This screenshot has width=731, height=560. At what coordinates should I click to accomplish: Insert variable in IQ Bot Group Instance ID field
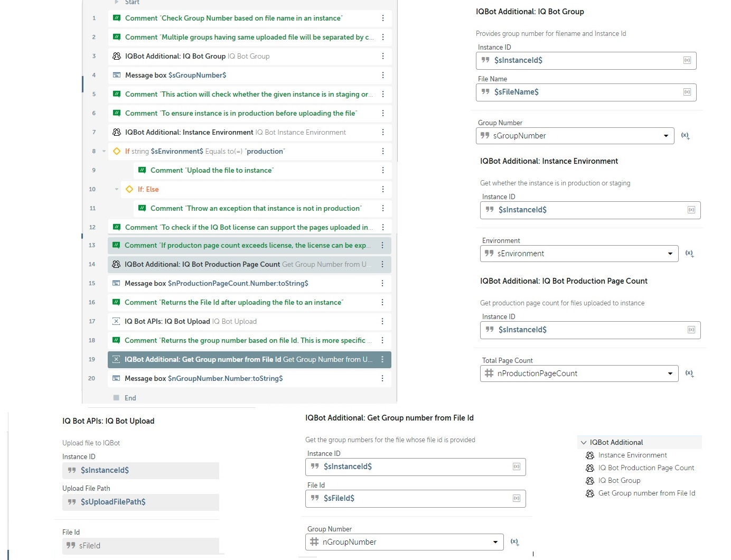[x=687, y=60]
